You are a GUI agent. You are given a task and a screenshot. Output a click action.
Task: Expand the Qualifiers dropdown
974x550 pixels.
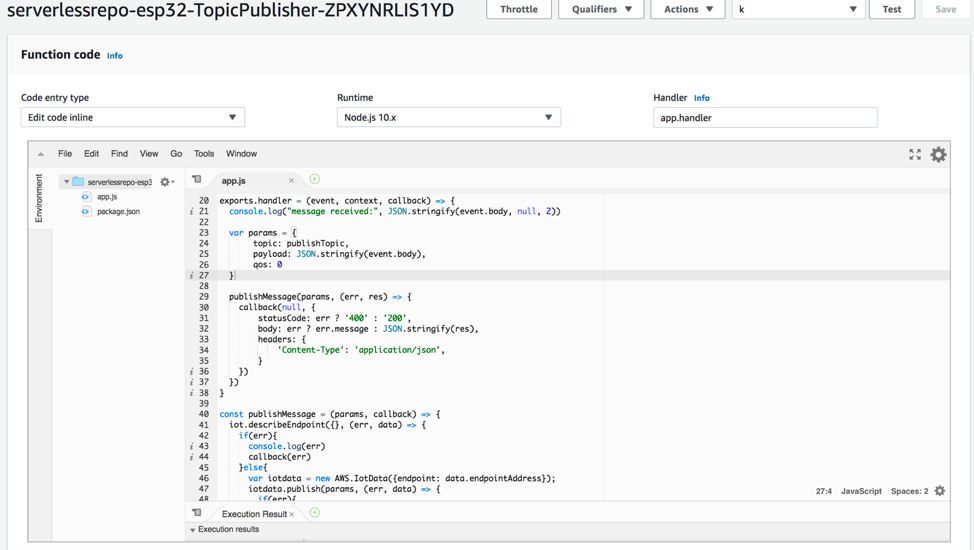[x=601, y=9]
